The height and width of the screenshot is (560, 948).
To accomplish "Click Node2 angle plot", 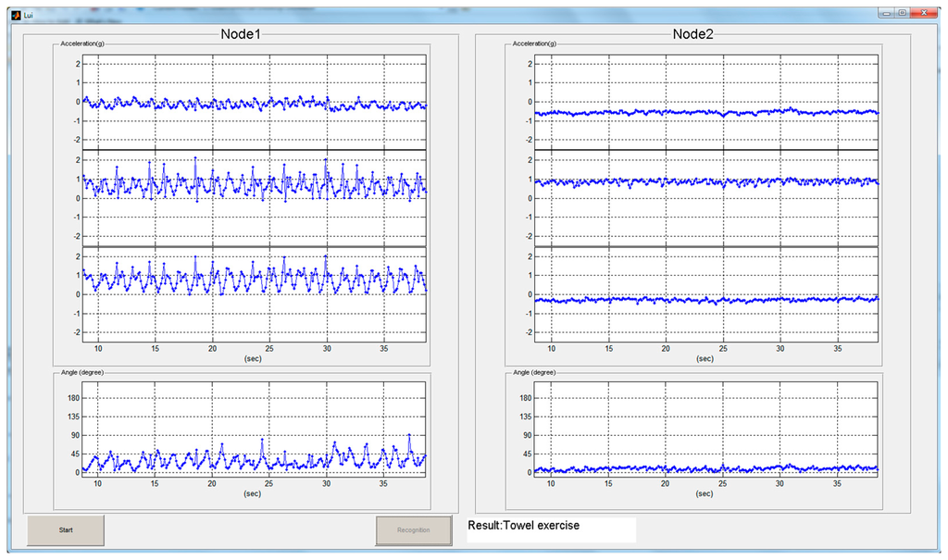I will click(705, 435).
